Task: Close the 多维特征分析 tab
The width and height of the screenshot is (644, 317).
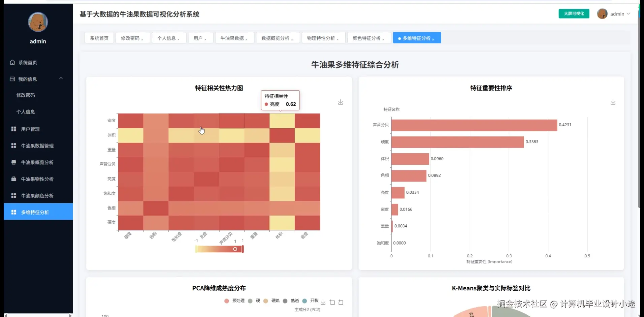Action: tap(433, 39)
